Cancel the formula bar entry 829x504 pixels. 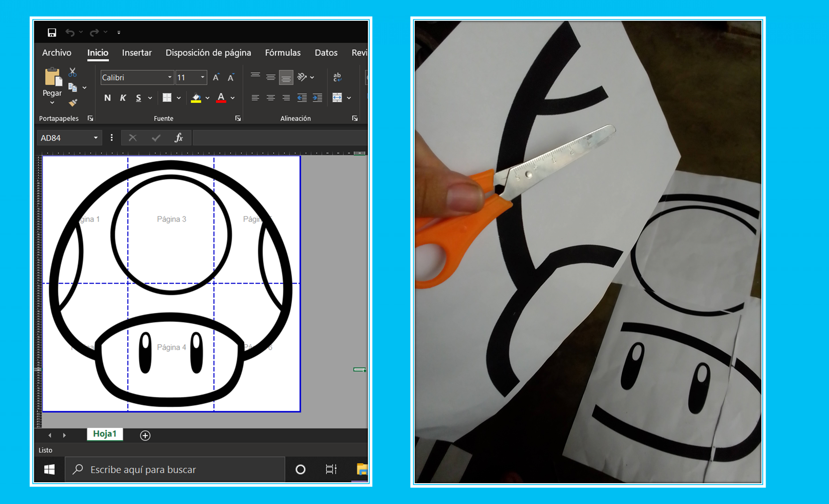(x=132, y=138)
